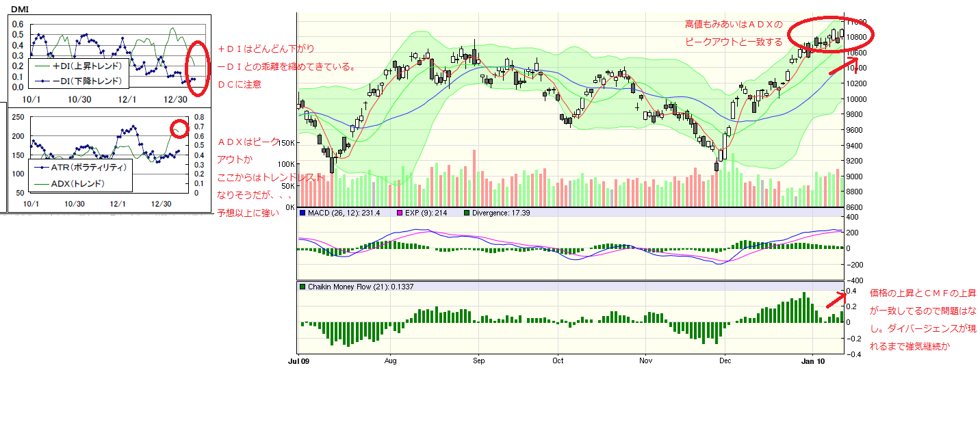Click the 'Jan 10' date axis label
The height and width of the screenshot is (446, 980).
point(812,359)
